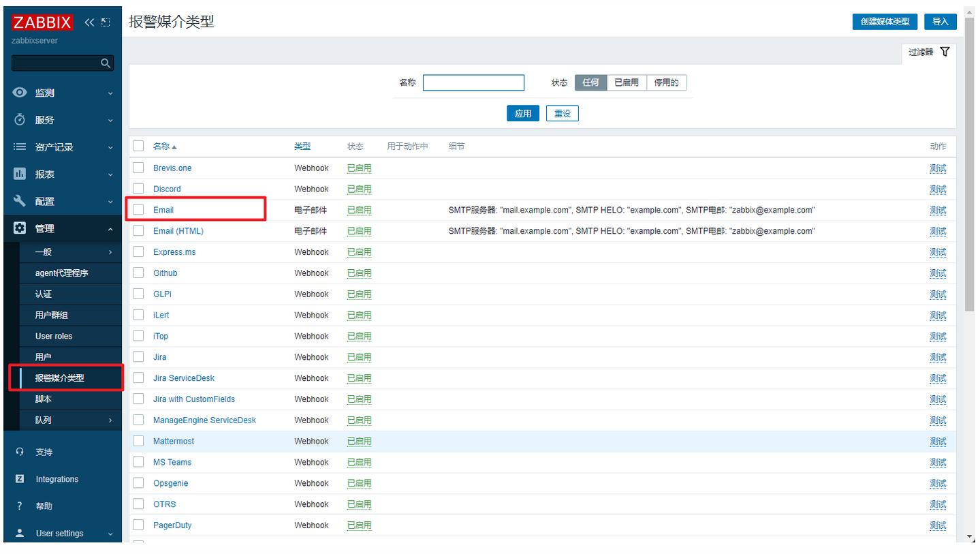The width and height of the screenshot is (980, 554).
Task: Toggle 已启用 status for Jira ServiceDesk
Action: tap(360, 378)
